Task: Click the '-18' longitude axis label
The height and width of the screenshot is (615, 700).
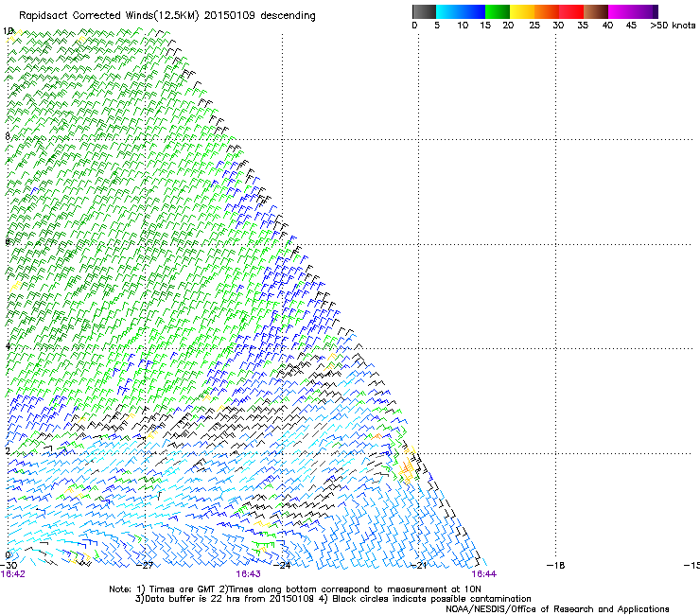Action: click(x=556, y=566)
